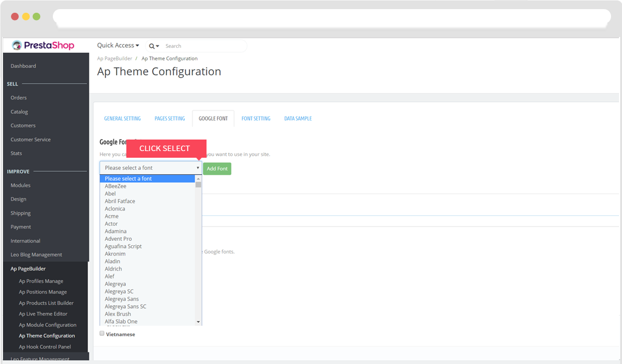Select the Google Font tab
The height and width of the screenshot is (364, 622).
(x=213, y=118)
